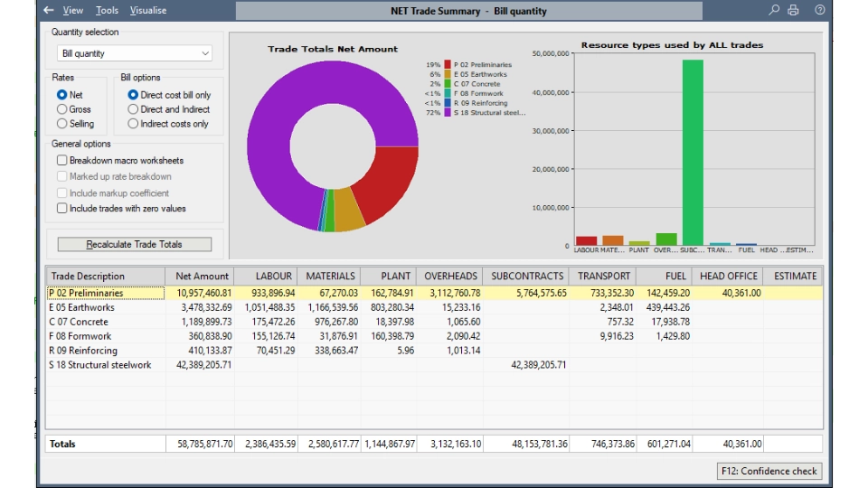
Task: Click the MATERIALS column header
Action: [x=329, y=276]
